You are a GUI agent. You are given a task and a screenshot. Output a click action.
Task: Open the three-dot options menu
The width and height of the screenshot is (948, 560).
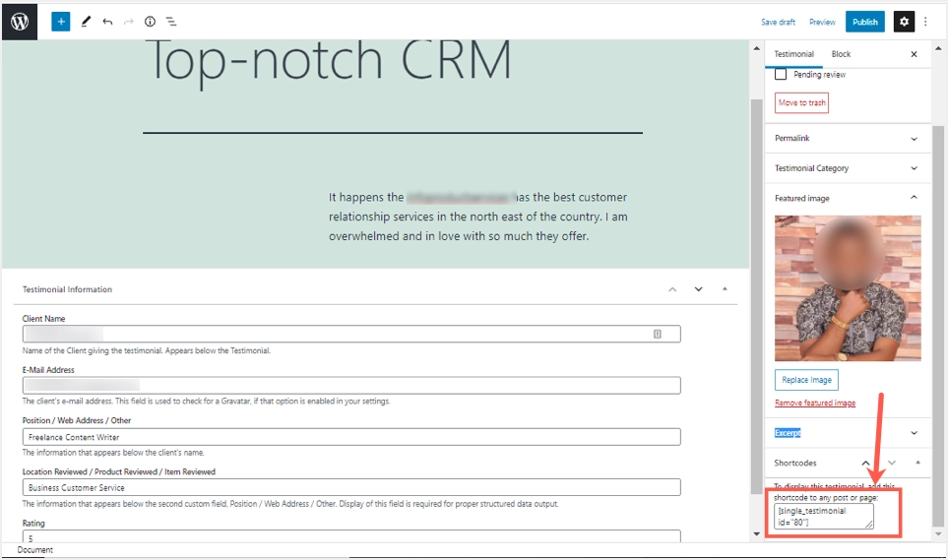925,22
